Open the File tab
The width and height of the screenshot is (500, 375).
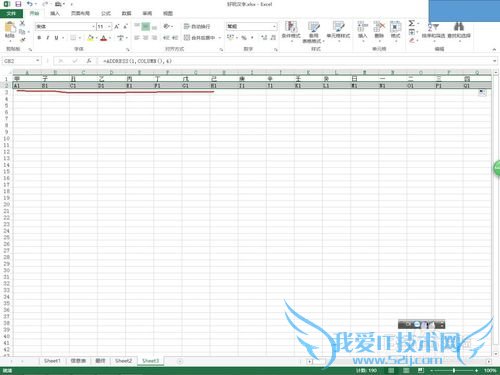coord(11,13)
